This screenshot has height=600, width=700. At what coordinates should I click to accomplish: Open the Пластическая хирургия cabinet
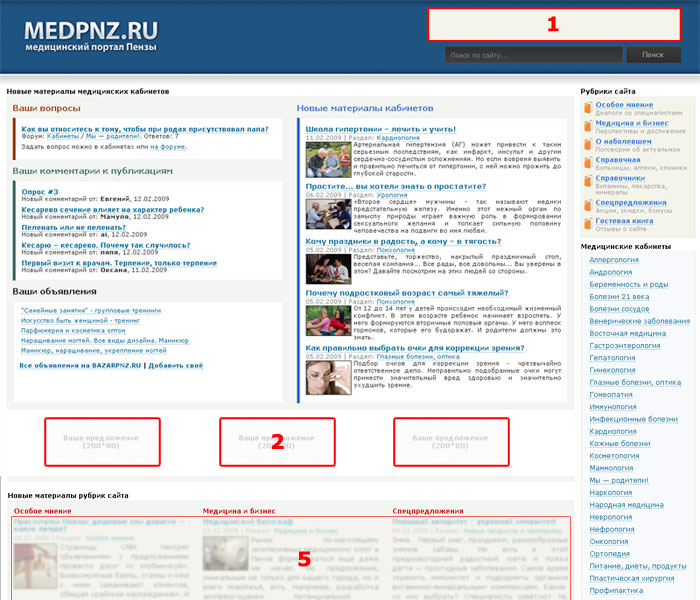pos(632,579)
